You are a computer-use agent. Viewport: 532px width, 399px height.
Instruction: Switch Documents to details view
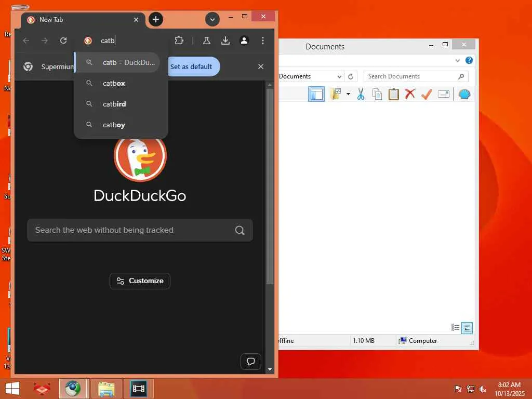point(455,328)
